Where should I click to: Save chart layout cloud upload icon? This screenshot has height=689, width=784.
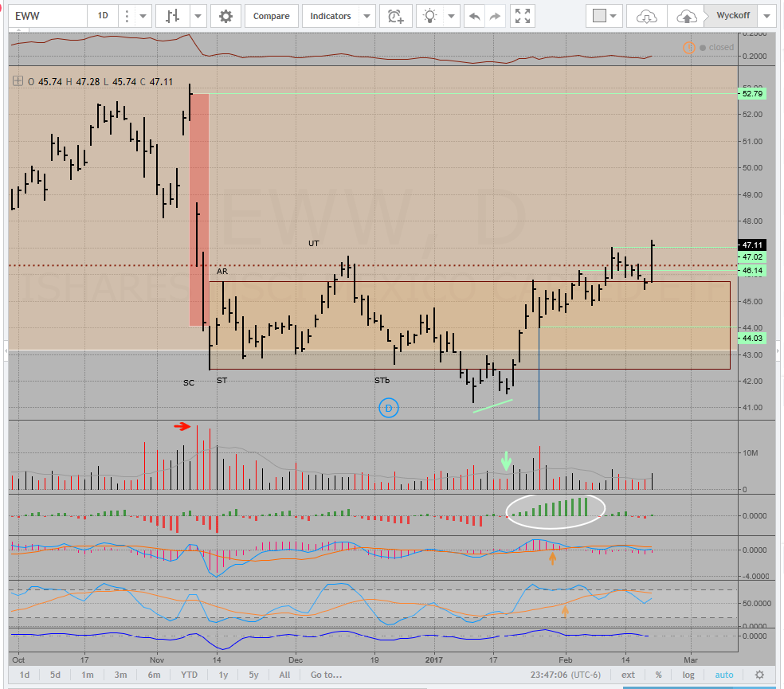coord(687,16)
